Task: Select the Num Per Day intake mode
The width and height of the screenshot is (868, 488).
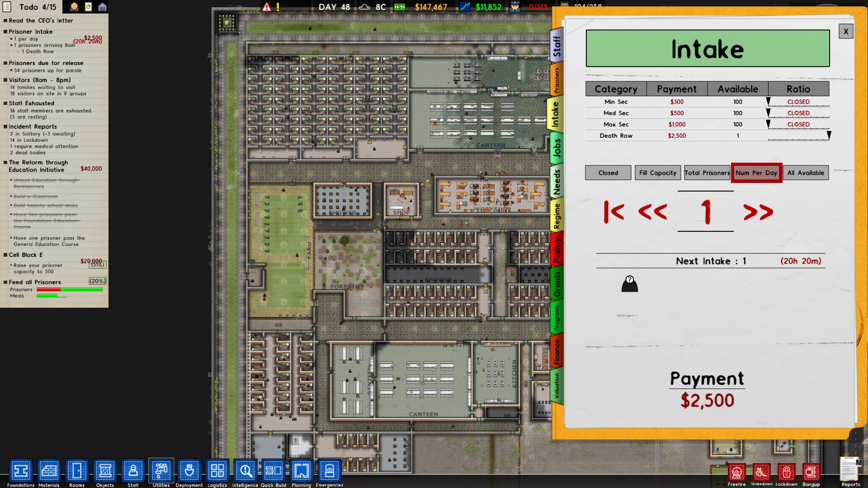Action: [x=756, y=173]
